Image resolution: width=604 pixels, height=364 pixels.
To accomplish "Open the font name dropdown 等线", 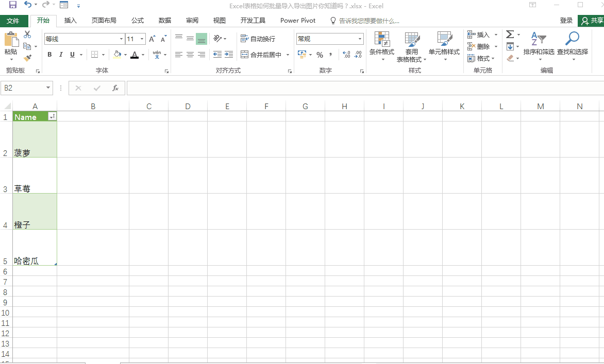I will pyautogui.click(x=121, y=39).
